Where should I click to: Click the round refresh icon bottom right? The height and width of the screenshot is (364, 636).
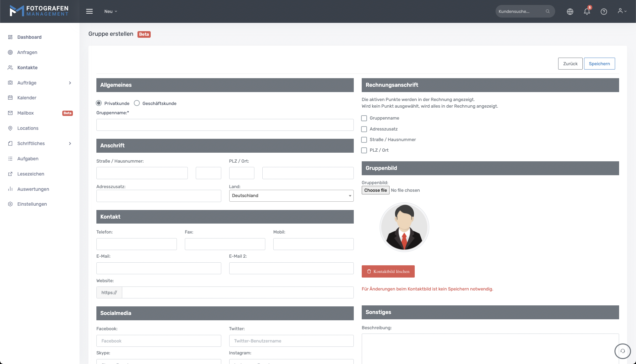tap(622, 351)
